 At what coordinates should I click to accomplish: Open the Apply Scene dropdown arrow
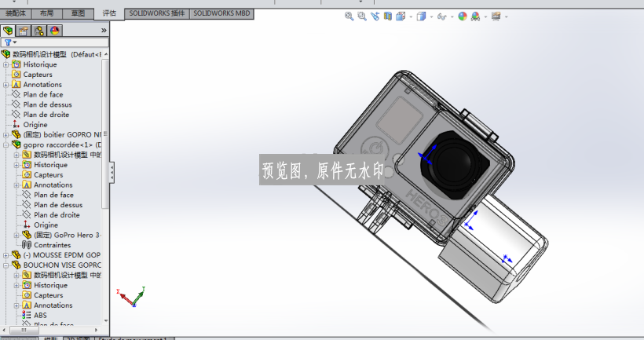485,16
